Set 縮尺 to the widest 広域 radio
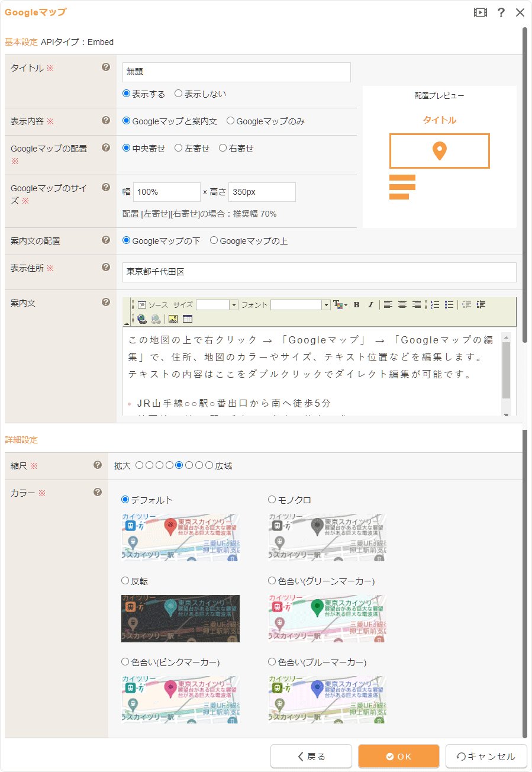532x772 pixels. click(209, 465)
